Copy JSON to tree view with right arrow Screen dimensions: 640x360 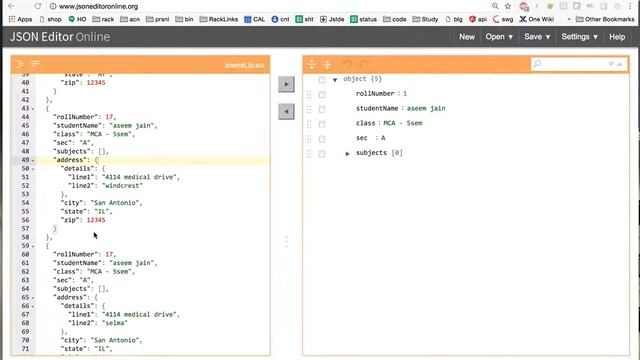(x=286, y=84)
